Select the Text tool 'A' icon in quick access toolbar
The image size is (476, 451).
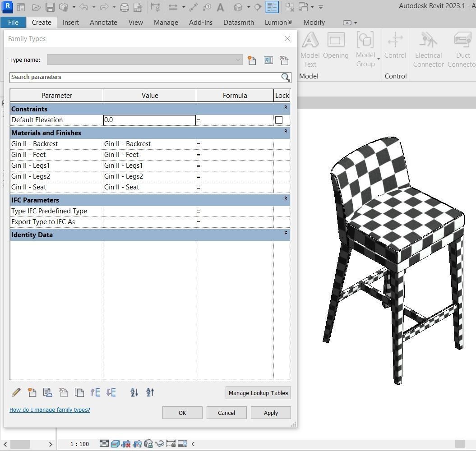tap(220, 7)
